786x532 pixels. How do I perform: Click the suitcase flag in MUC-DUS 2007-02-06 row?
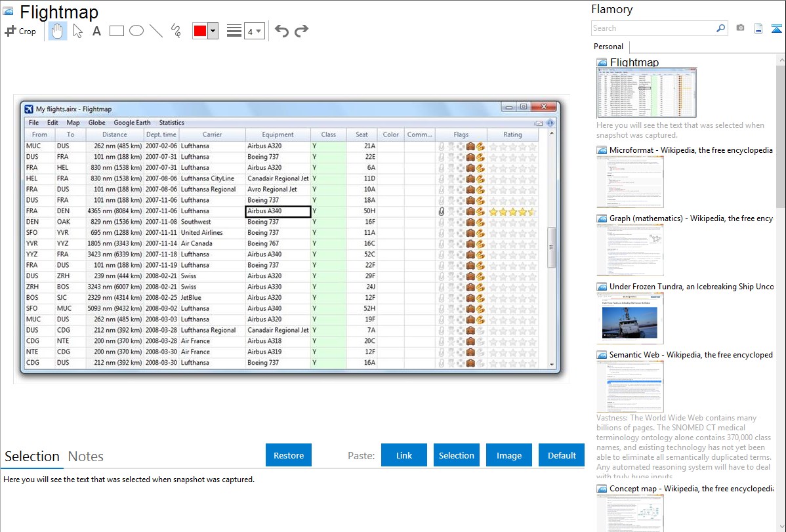point(470,146)
